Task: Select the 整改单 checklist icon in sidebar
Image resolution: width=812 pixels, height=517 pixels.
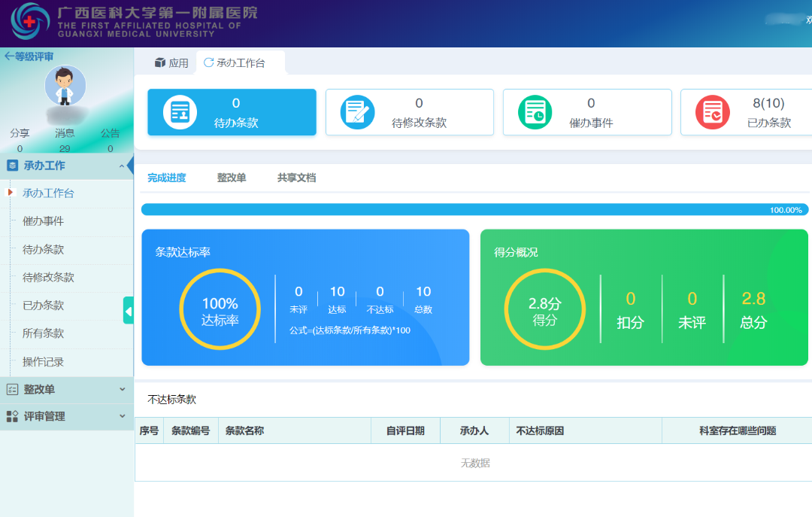Action: 11,389
